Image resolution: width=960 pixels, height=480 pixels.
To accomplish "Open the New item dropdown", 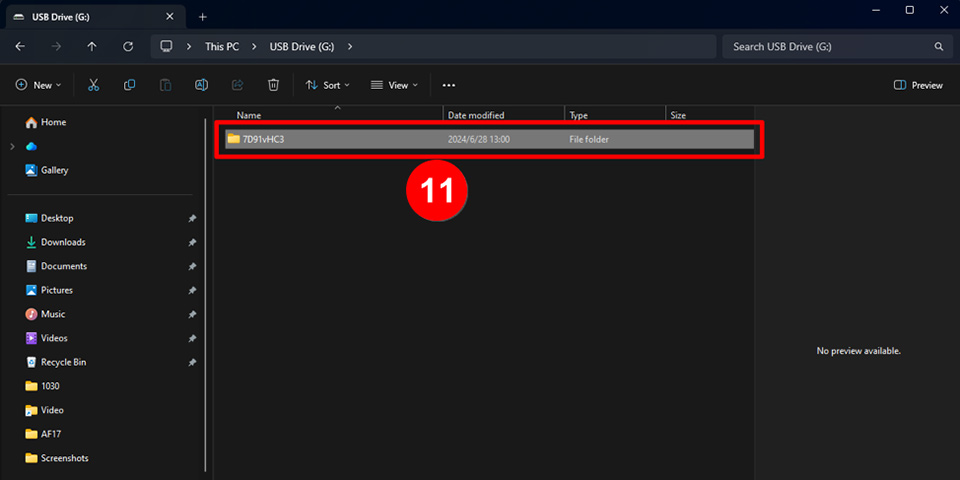I will (39, 85).
